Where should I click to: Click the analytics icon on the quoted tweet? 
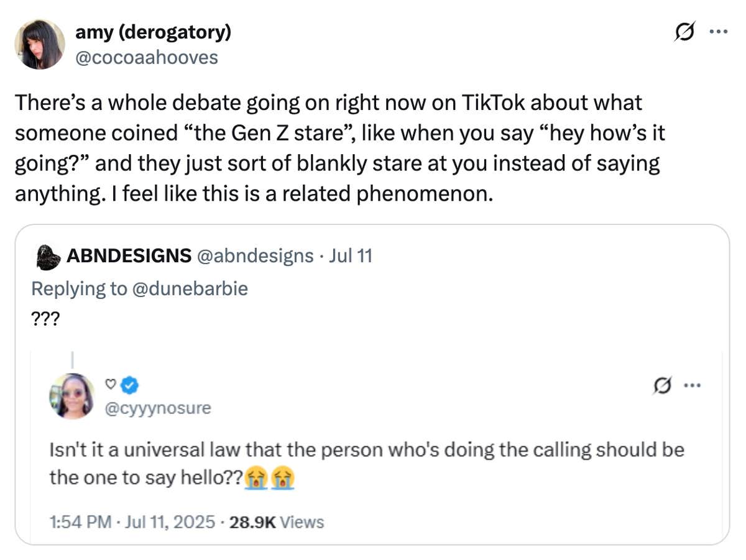pyautogui.click(x=662, y=386)
